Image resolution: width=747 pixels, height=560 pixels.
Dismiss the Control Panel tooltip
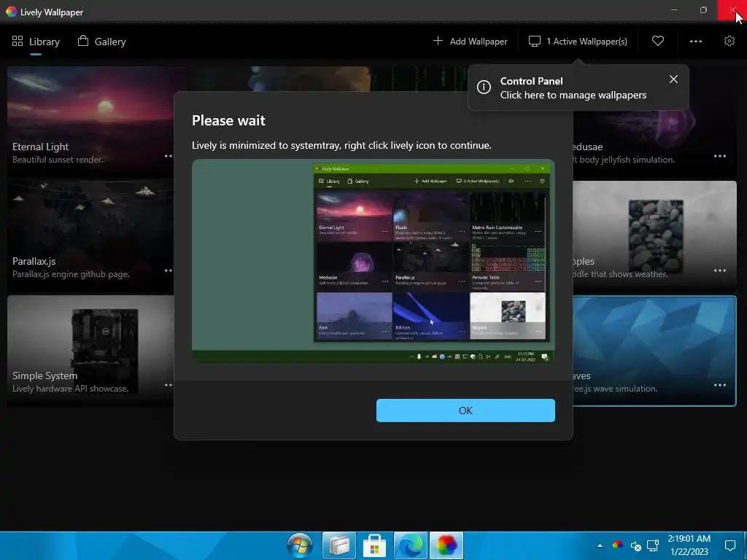pos(673,79)
